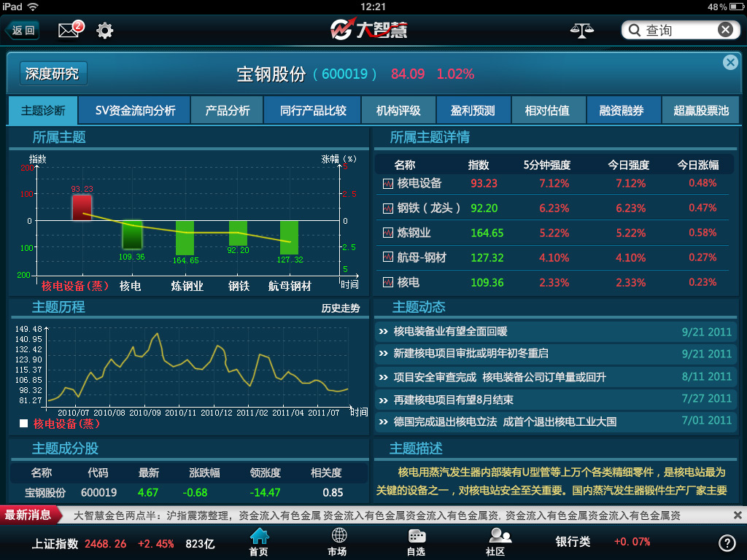Viewport: 747px width, 560px height.
Task: Tap 指数 column header in theme details
Action: point(479,166)
